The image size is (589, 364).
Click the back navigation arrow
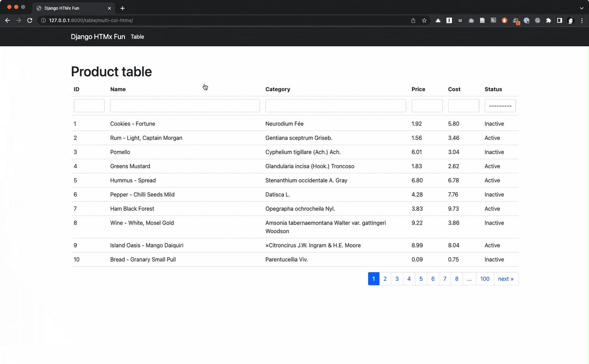(8, 20)
